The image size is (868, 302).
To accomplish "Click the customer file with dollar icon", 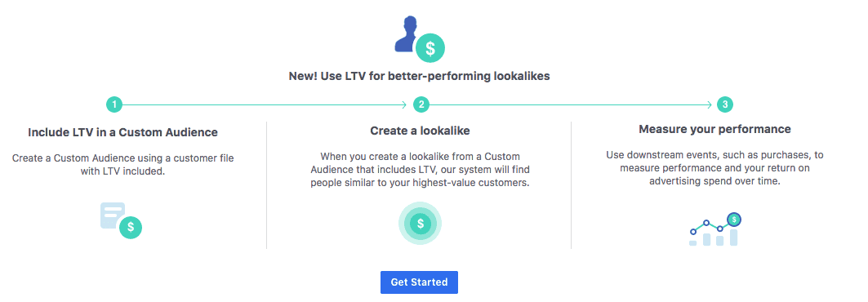I will click(x=121, y=220).
